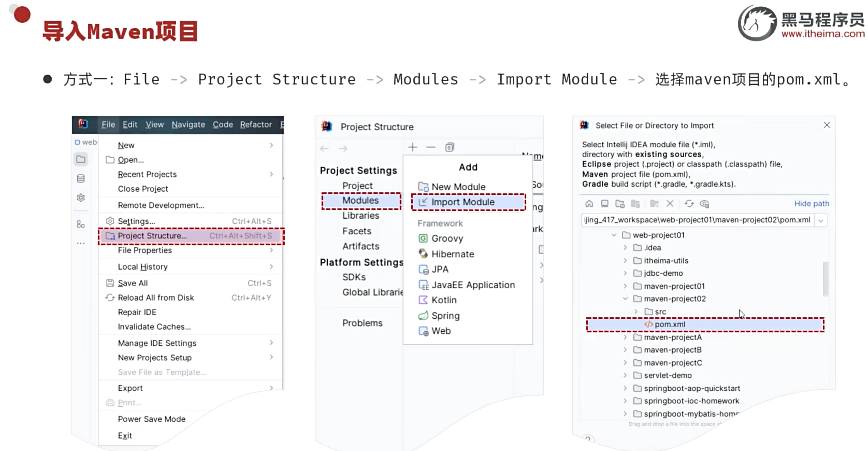This screenshot has width=868, height=451.
Task: Open the New submenu in File menu
Action: (191, 145)
